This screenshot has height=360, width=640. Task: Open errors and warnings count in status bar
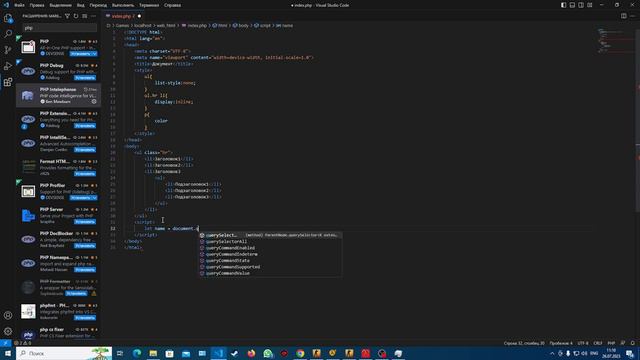(x=23, y=343)
